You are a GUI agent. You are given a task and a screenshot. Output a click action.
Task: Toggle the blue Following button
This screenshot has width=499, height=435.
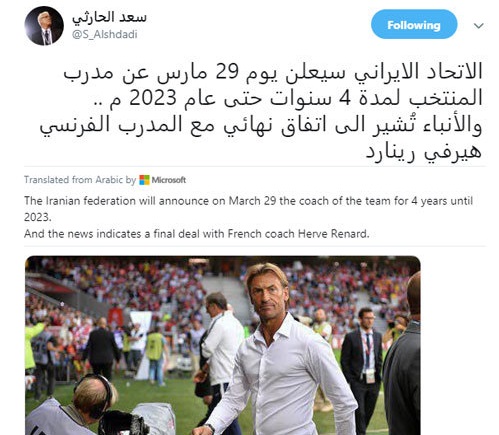pos(414,25)
